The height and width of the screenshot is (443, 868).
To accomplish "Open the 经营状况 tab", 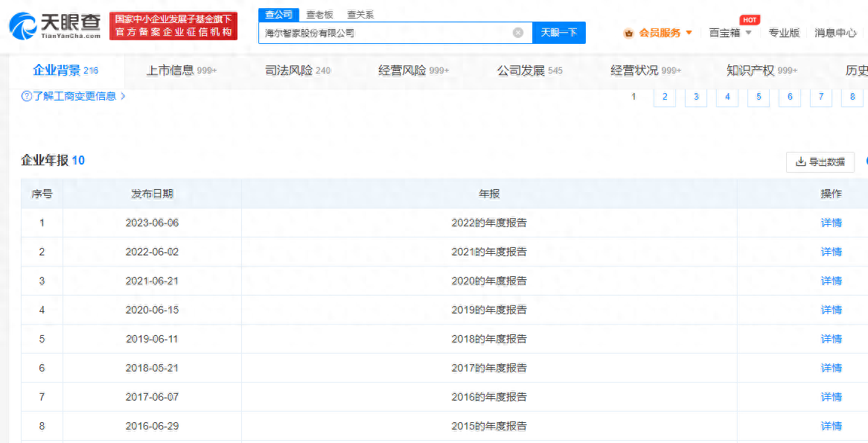I will [x=646, y=70].
